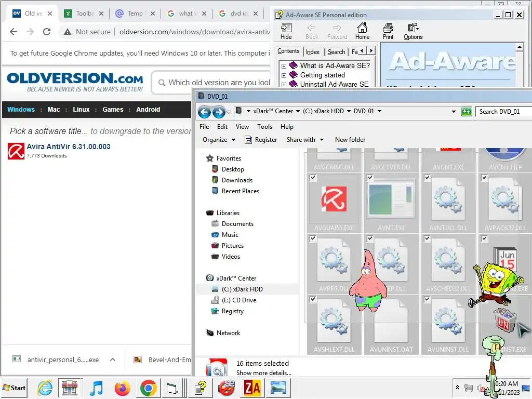
Task: Uncheck the AVREG.DLL checkbox
Action: [313, 238]
